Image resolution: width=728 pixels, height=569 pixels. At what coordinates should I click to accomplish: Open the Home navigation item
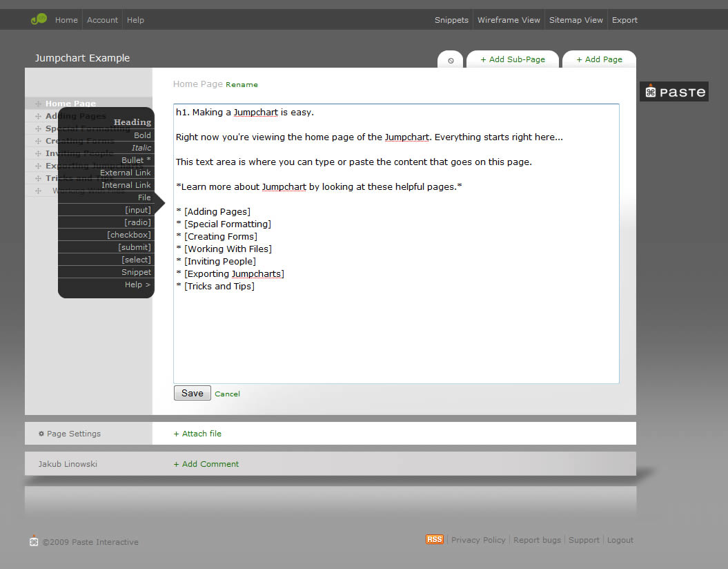[x=66, y=20]
